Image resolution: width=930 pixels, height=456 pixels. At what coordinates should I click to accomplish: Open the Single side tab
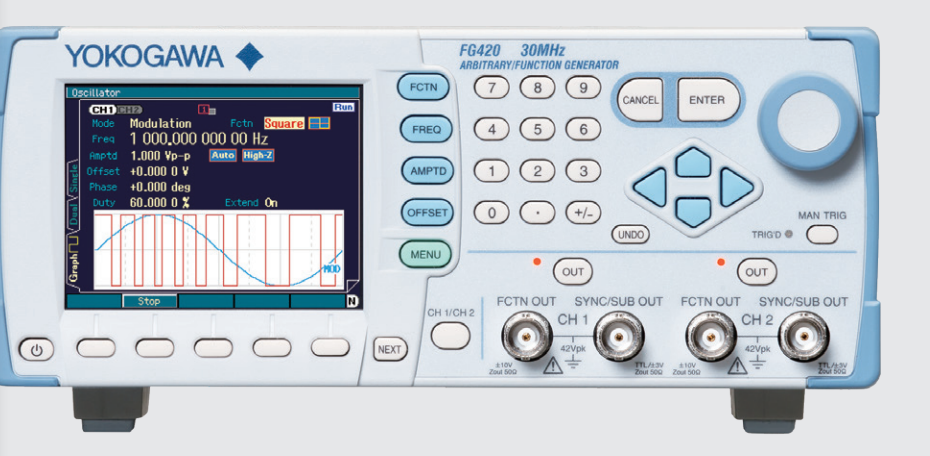[74, 176]
